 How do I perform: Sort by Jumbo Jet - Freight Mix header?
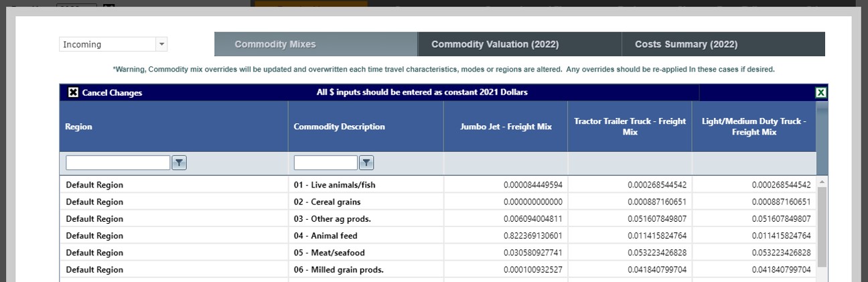506,126
